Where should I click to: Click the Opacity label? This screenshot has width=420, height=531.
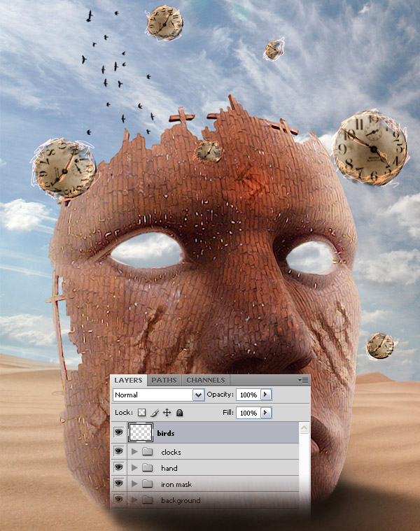click(x=220, y=395)
